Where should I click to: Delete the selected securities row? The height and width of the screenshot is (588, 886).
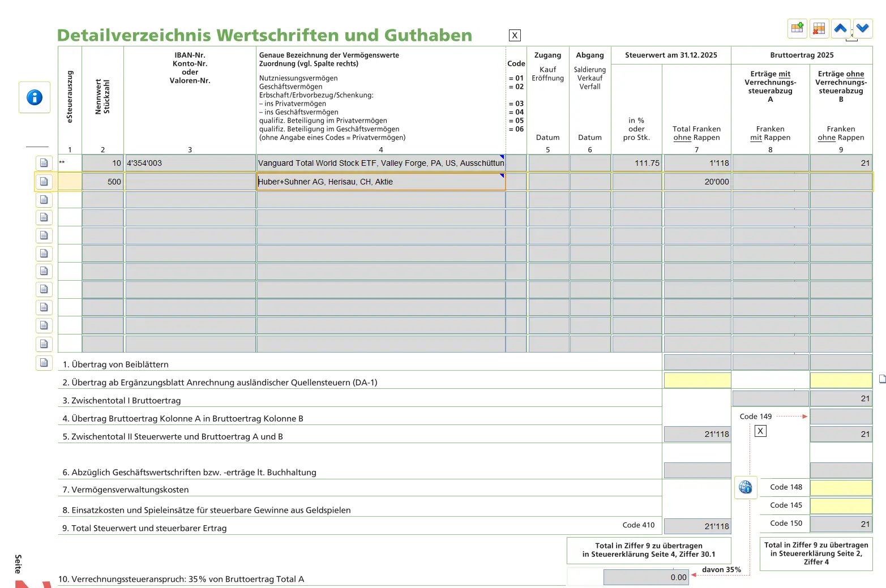(818, 28)
